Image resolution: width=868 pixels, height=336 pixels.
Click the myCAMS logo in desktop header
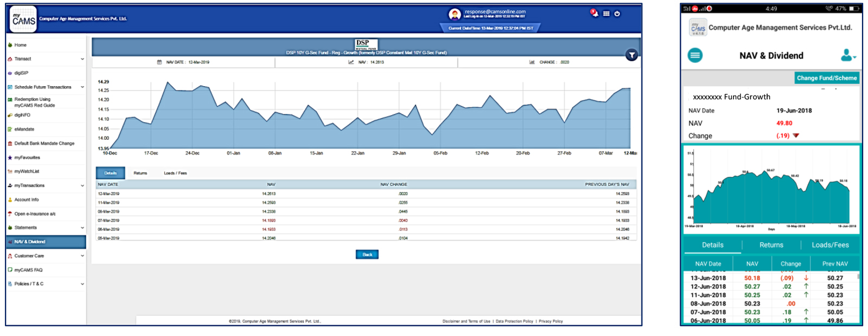point(23,20)
